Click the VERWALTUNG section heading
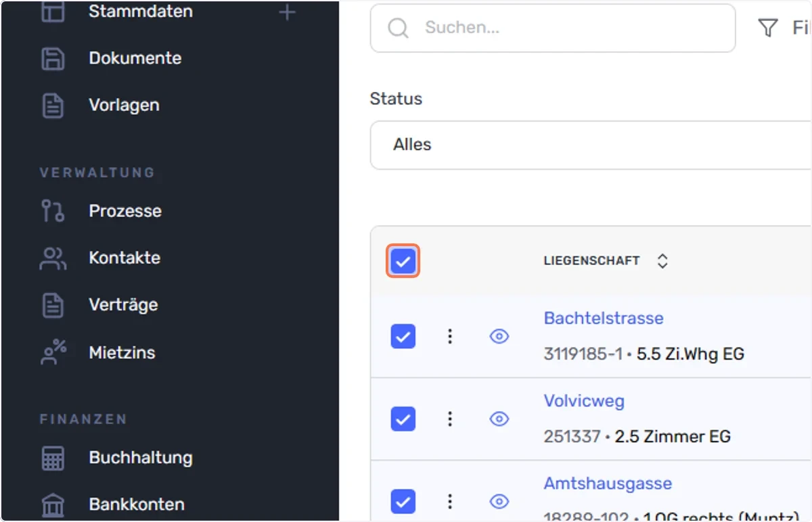Viewport: 812px width, 522px height. 97,172
